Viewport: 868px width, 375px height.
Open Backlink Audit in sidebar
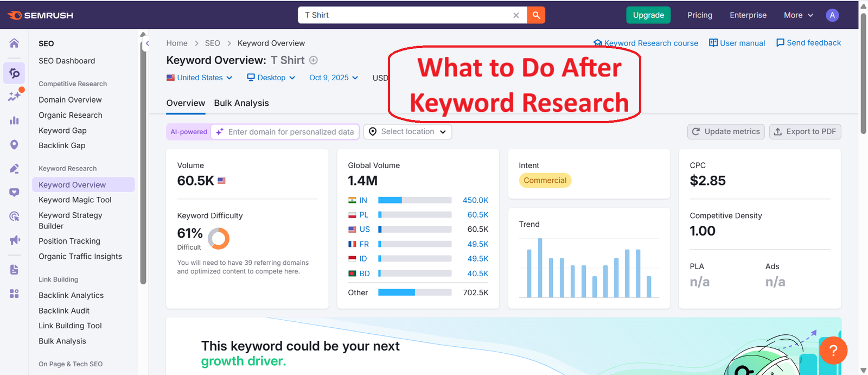click(x=64, y=310)
